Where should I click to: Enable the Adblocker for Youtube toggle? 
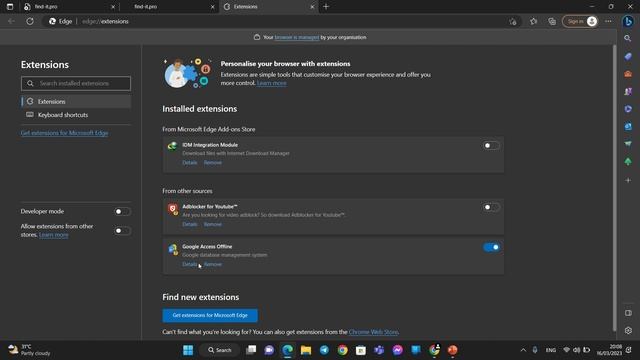[491, 207]
